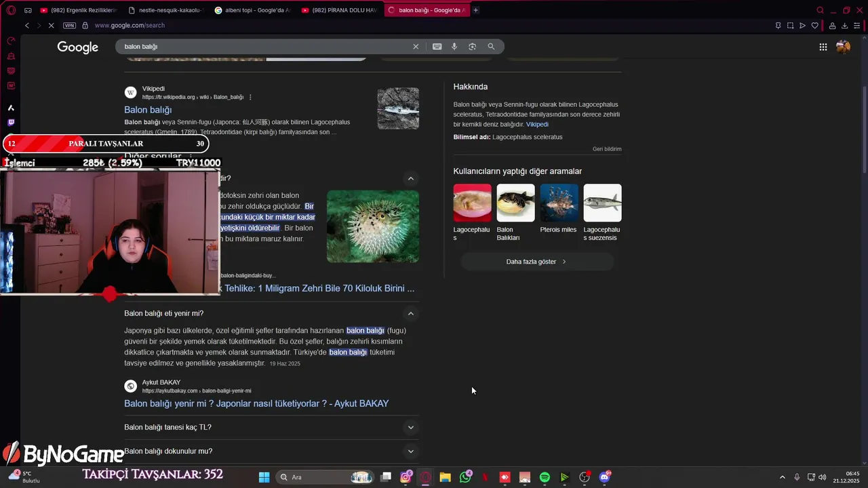Open File Explorer from the taskbar

tap(445, 477)
